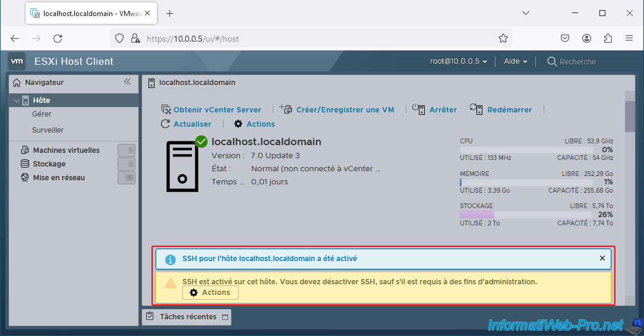Collapse the Navigateur panel with double chevron
The width and height of the screenshot is (644, 336).
[x=127, y=82]
